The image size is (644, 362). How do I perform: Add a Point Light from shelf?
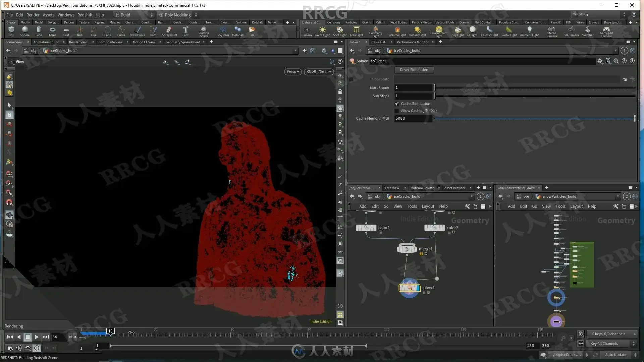click(322, 31)
